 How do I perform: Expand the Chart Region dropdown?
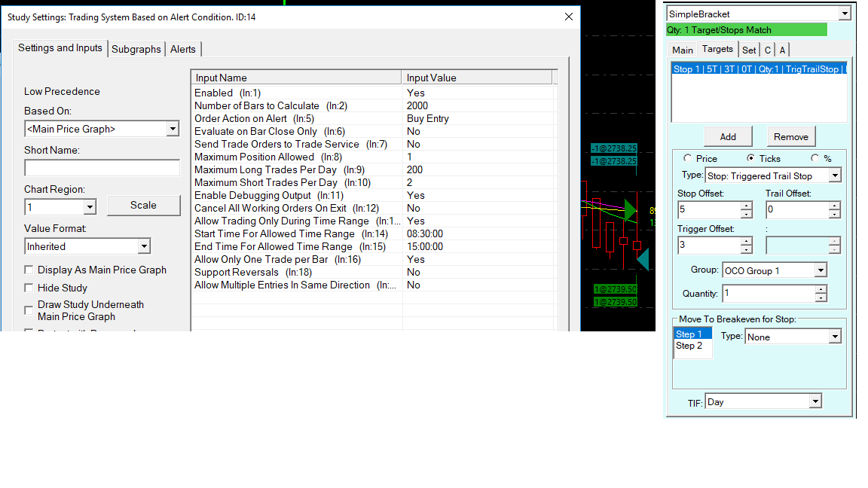pyautogui.click(x=89, y=207)
